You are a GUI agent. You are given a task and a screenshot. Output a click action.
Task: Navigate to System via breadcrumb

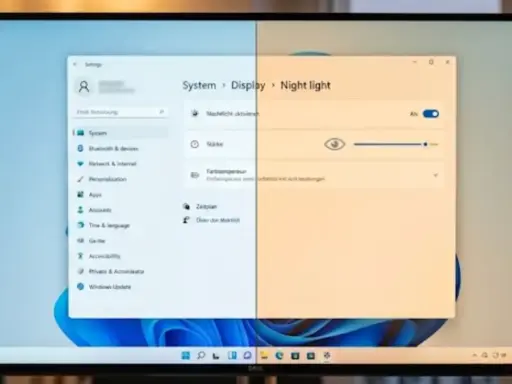point(199,85)
